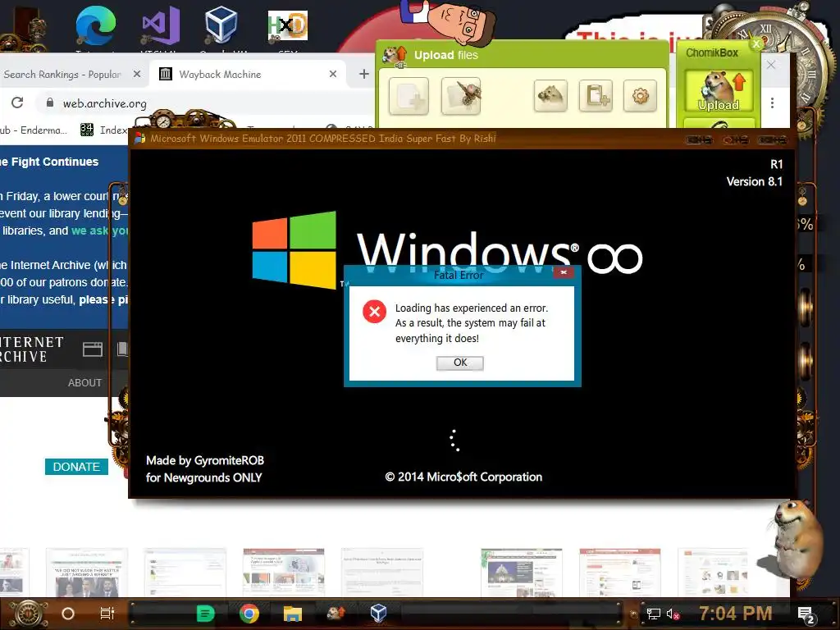Click the clipboard add icon in ChomikBox

[x=596, y=96]
